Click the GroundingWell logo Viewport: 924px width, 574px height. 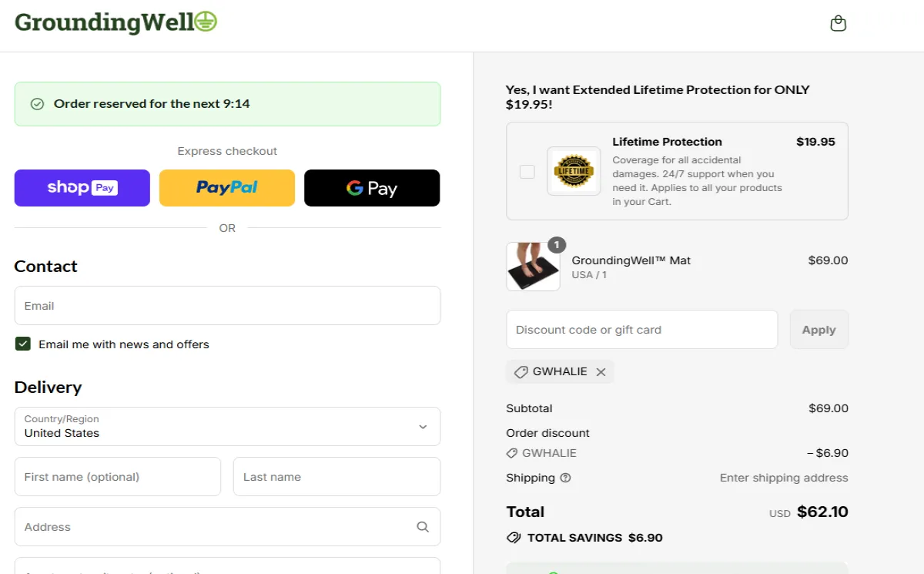tap(115, 22)
